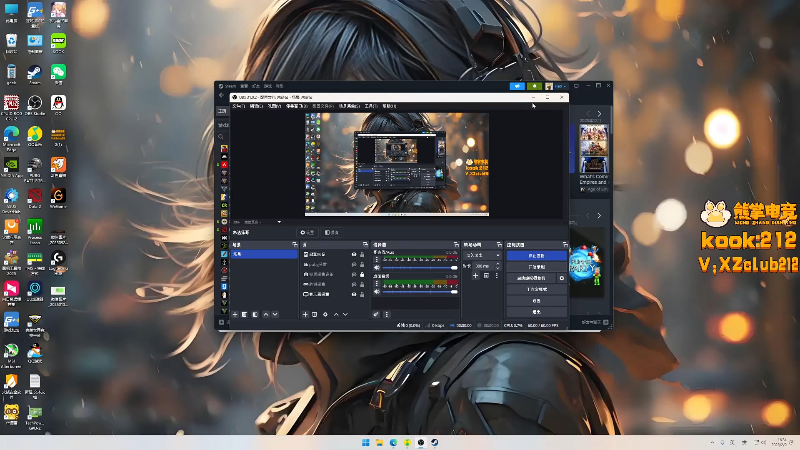
Task: Open options dots for lower audio channel
Action: point(377,284)
